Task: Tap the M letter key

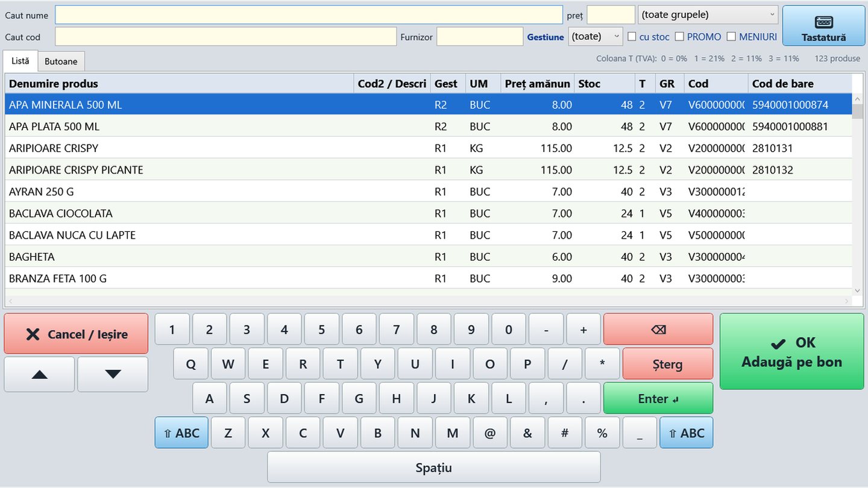Action: pyautogui.click(x=453, y=433)
